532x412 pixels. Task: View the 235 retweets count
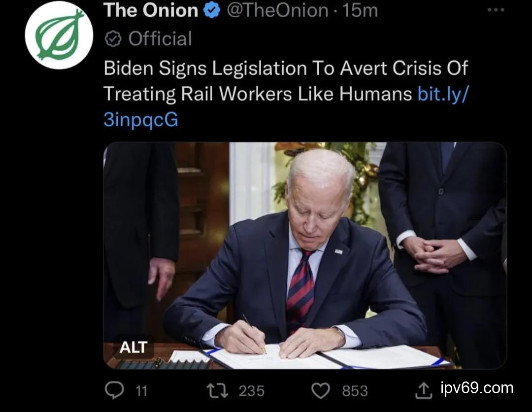(x=251, y=391)
